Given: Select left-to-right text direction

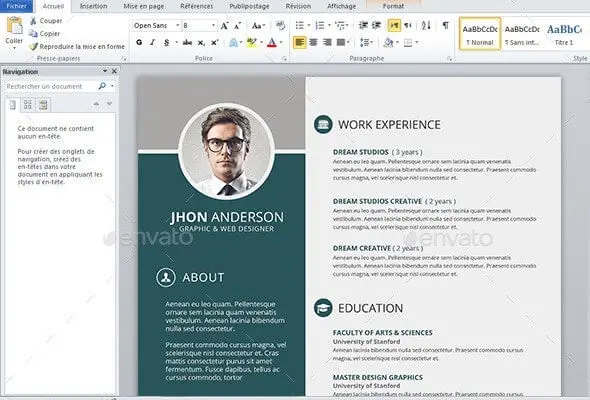Looking at the screenshot, I should tap(394, 25).
